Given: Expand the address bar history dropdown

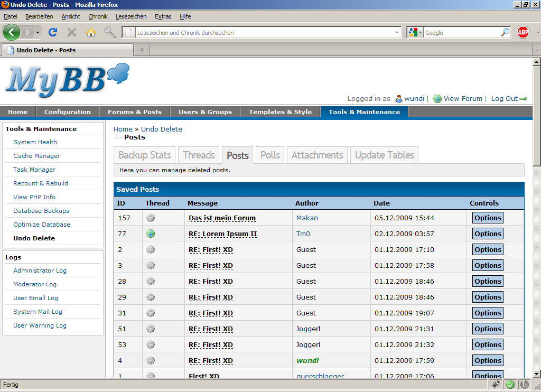Looking at the screenshot, I should click(x=397, y=32).
